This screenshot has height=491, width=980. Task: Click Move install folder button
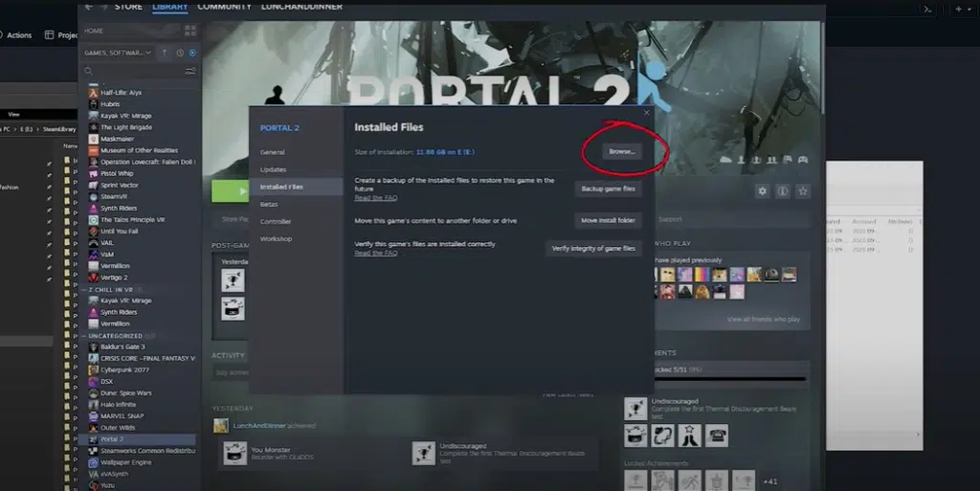(608, 220)
